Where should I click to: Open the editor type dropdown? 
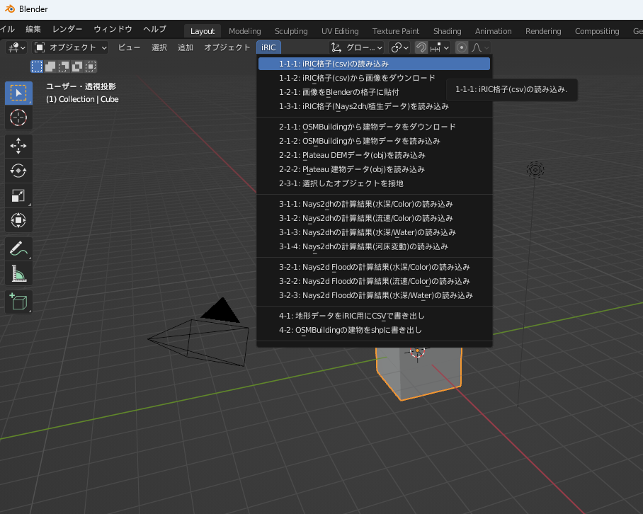pos(16,48)
